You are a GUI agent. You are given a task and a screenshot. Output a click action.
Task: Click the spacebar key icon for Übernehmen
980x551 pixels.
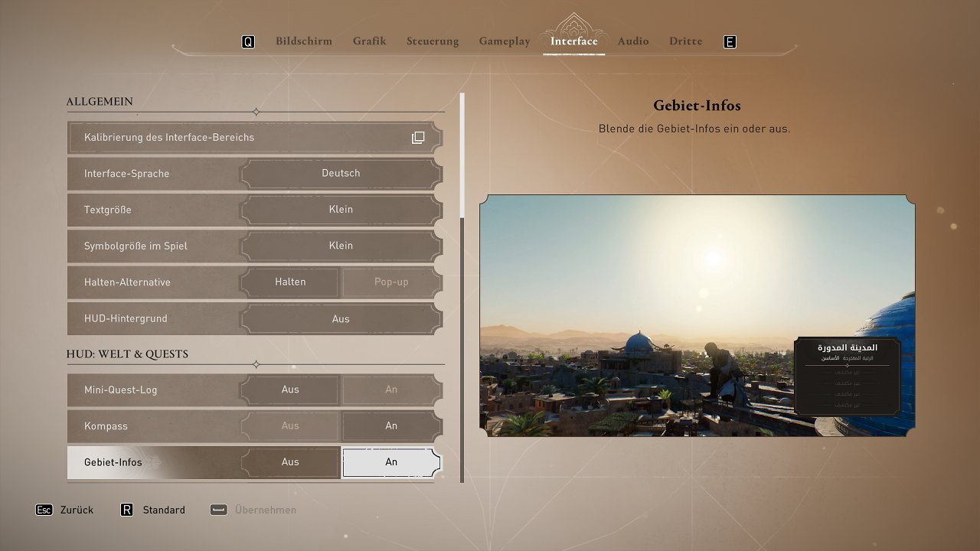(x=218, y=510)
